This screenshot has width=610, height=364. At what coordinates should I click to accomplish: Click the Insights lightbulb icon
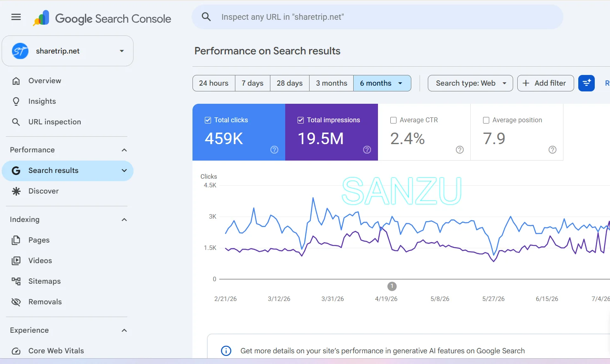[x=16, y=101]
